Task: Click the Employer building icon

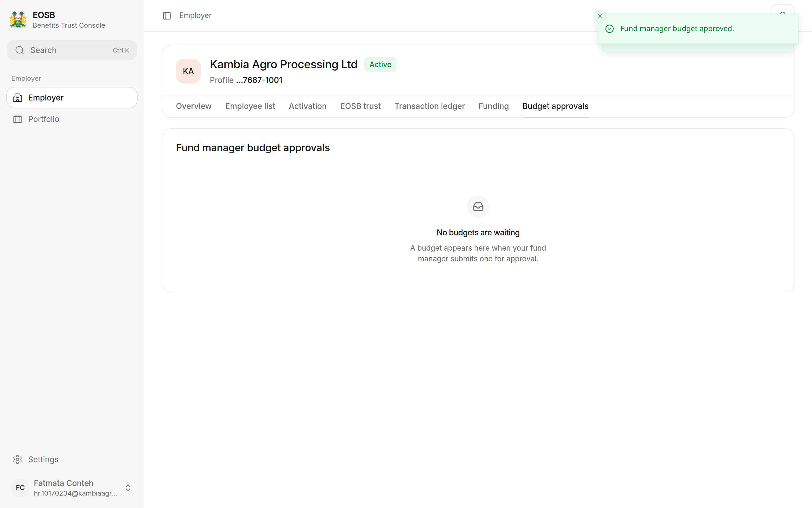Action: point(17,98)
